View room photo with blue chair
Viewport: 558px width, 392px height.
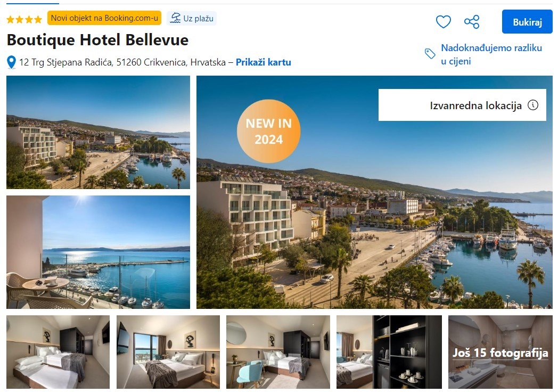[278, 352]
